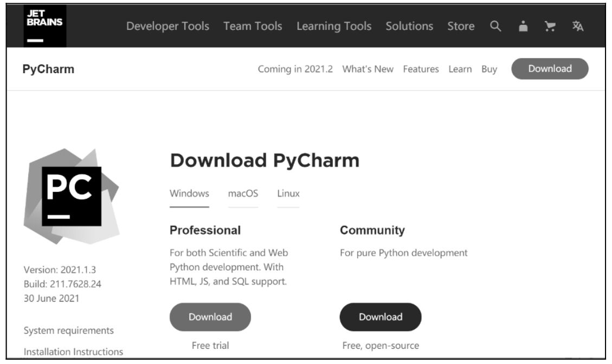This screenshot has width=612, height=364.
Task: Open the language selector icon
Action: (x=578, y=26)
